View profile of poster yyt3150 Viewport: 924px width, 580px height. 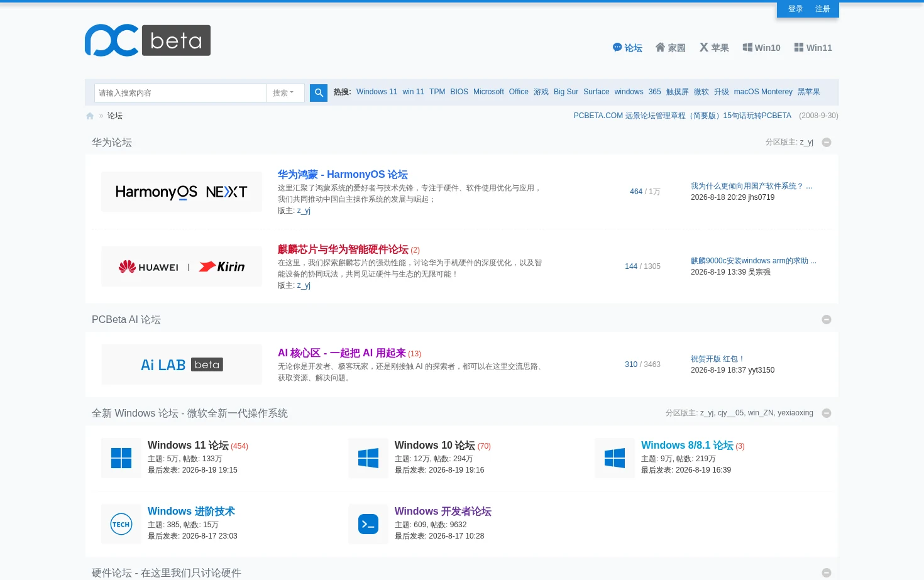coord(761,370)
